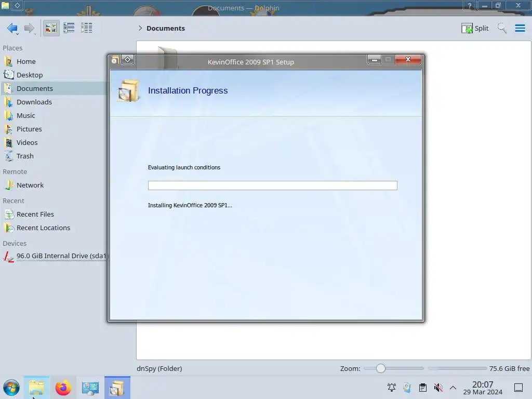The height and width of the screenshot is (399, 532).
Task: Expand hidden system tray icons
Action: pyautogui.click(x=453, y=388)
